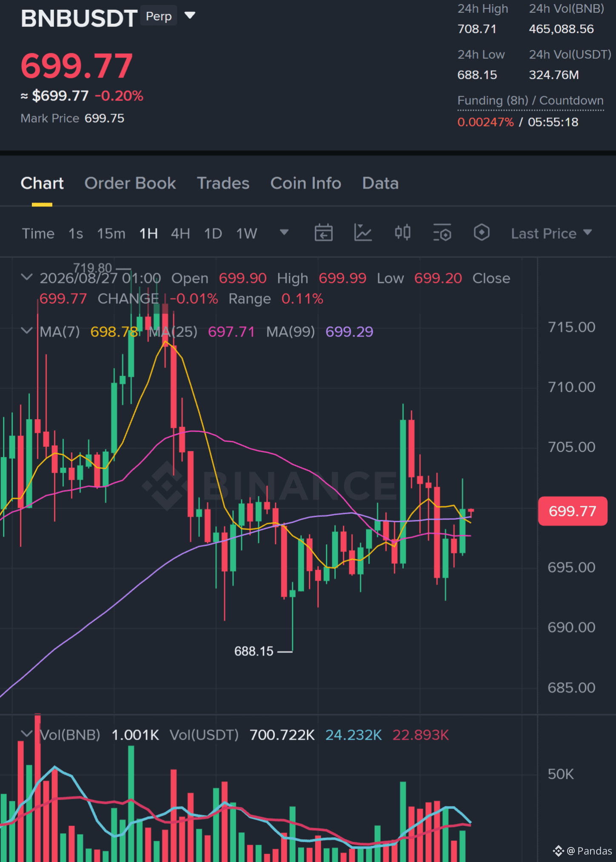The width and height of the screenshot is (616, 862).
Task: Click the large 699.77 last price
Action: [x=77, y=66]
